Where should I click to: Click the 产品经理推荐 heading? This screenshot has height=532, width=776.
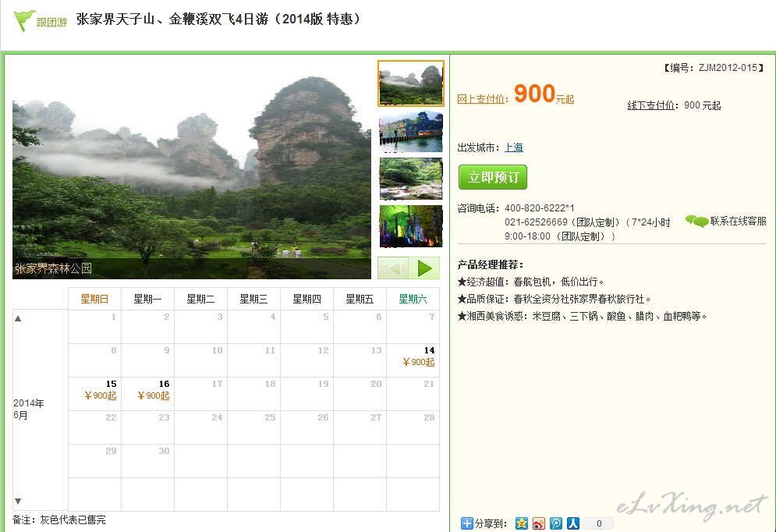coord(491,264)
